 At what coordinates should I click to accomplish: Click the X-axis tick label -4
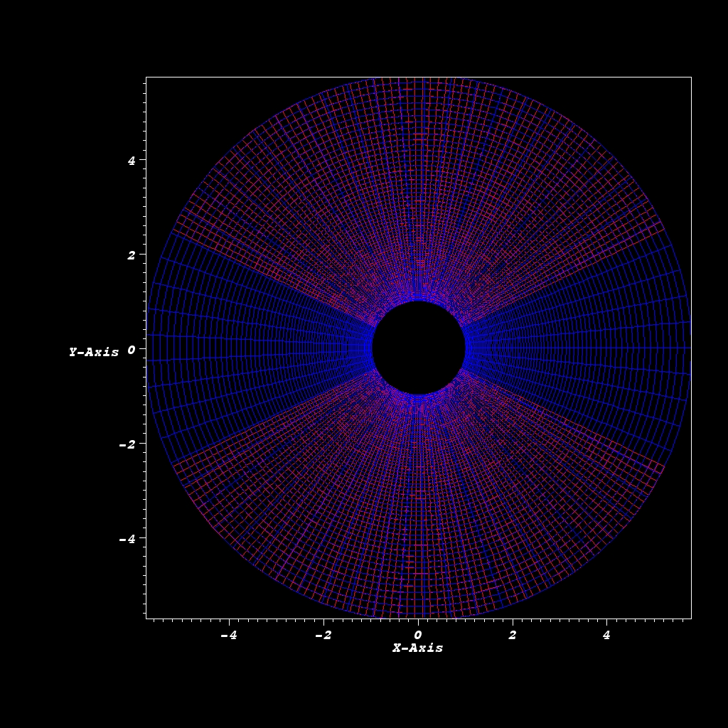[x=229, y=635]
